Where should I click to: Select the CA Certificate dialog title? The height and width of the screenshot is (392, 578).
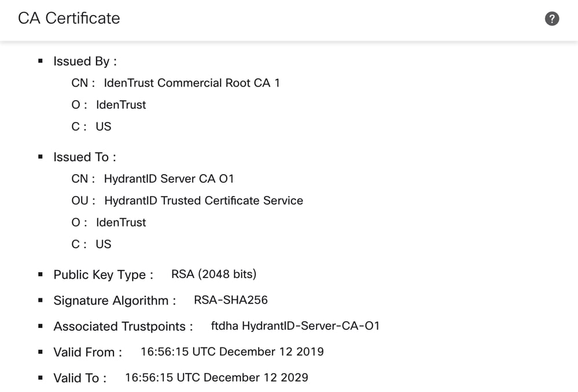pyautogui.click(x=69, y=19)
